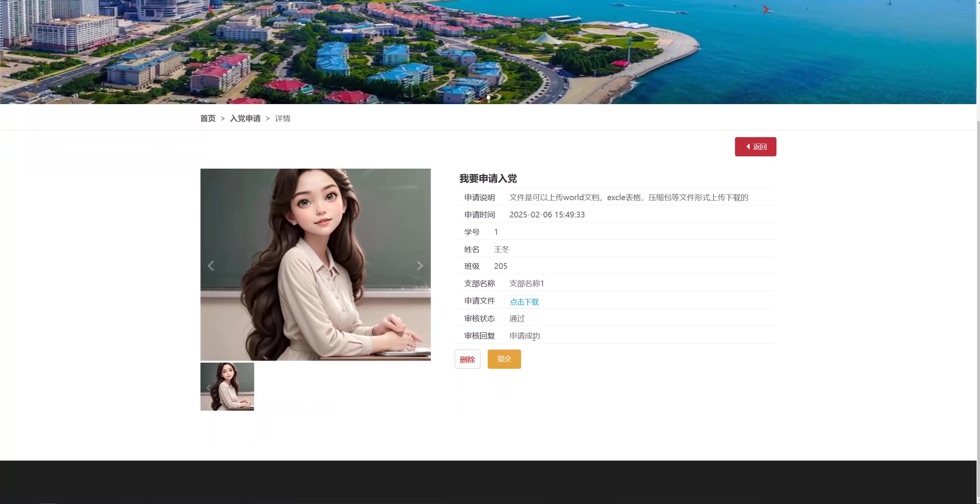Click the banner's red next-slide arrow
Screen dimensions: 980x504
tap(765, 10)
